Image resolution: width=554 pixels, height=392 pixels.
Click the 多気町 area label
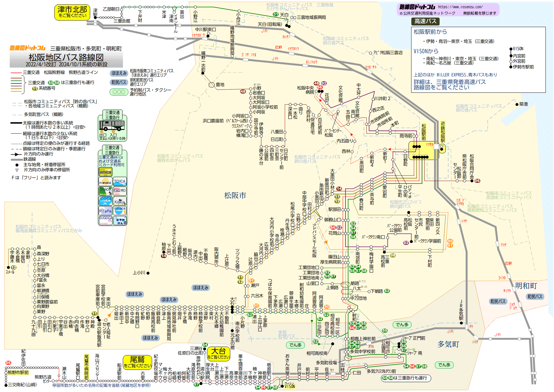tap(448, 345)
